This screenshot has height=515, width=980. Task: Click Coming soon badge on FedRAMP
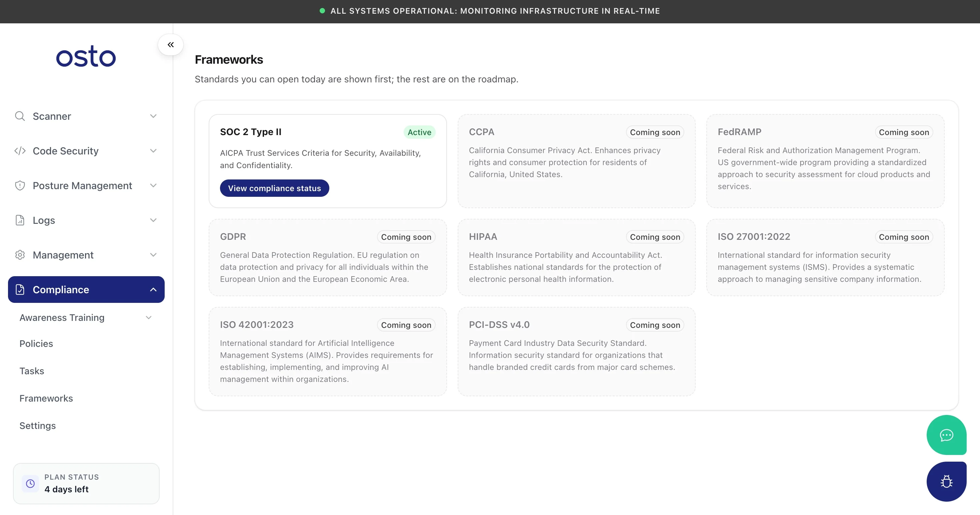click(x=904, y=132)
